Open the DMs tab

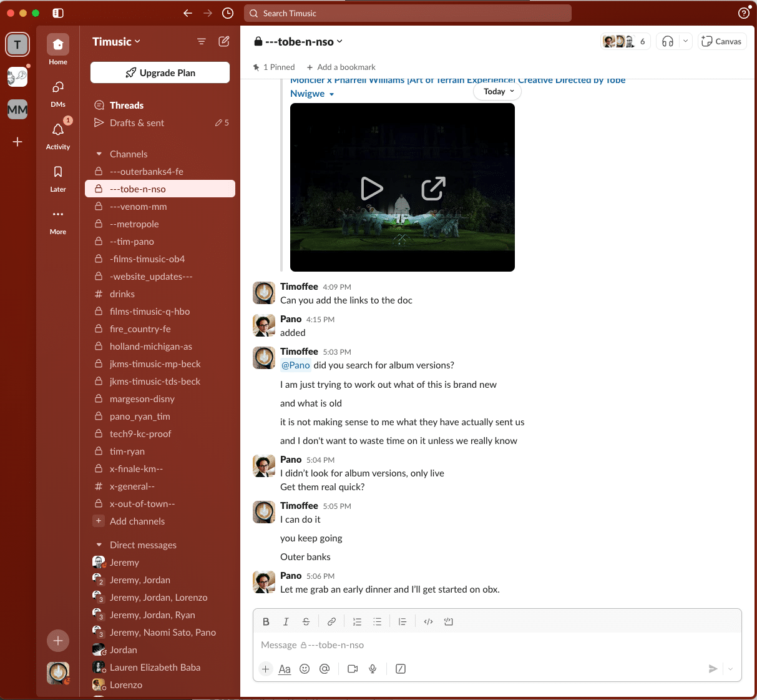coord(58,93)
